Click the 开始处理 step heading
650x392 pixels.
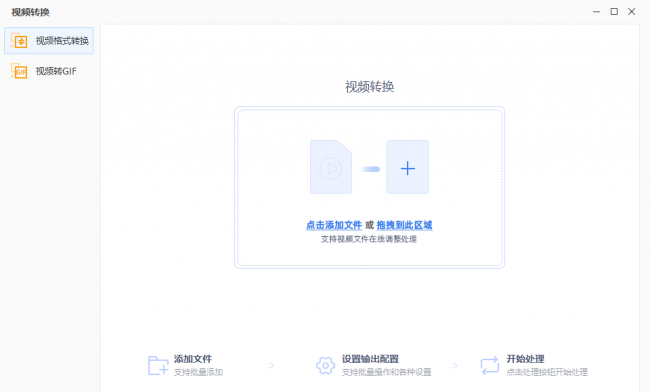pyautogui.click(x=525, y=359)
